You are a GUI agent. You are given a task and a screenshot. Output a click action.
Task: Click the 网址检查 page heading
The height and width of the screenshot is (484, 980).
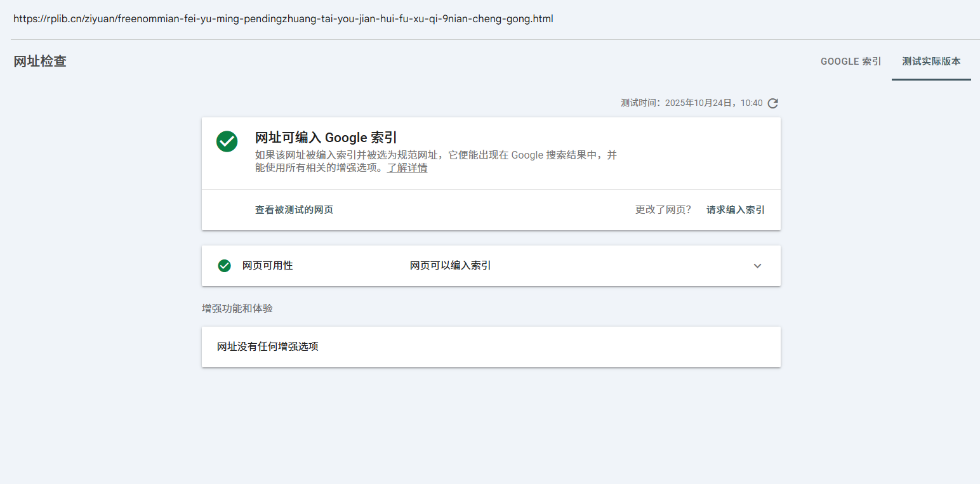[x=40, y=62]
